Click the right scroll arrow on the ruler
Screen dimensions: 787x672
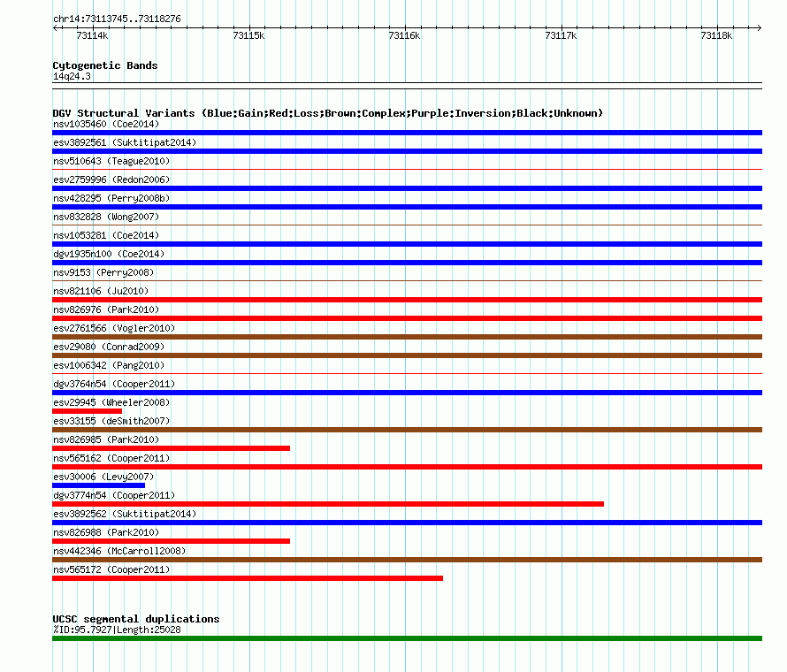point(759,27)
